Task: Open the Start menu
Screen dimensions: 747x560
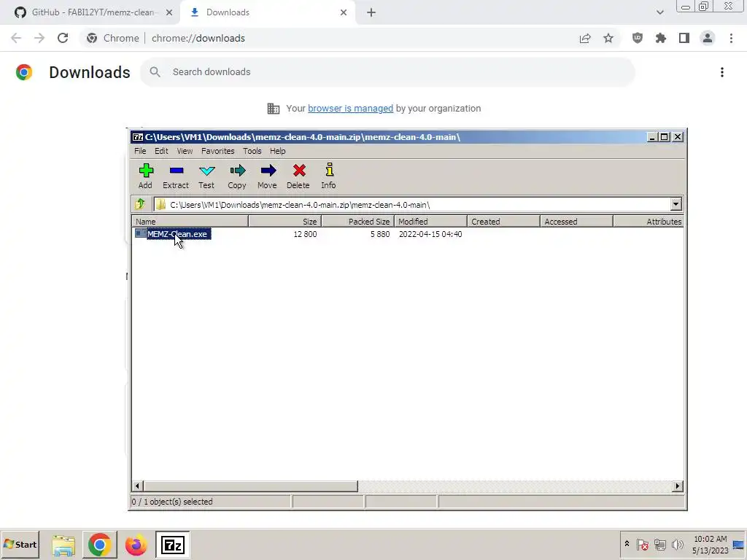Action: click(x=20, y=545)
